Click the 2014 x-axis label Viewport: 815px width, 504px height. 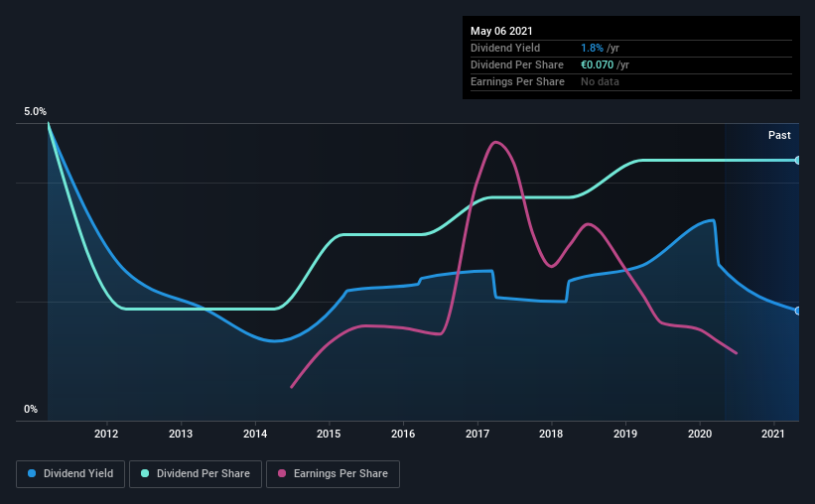pos(255,434)
